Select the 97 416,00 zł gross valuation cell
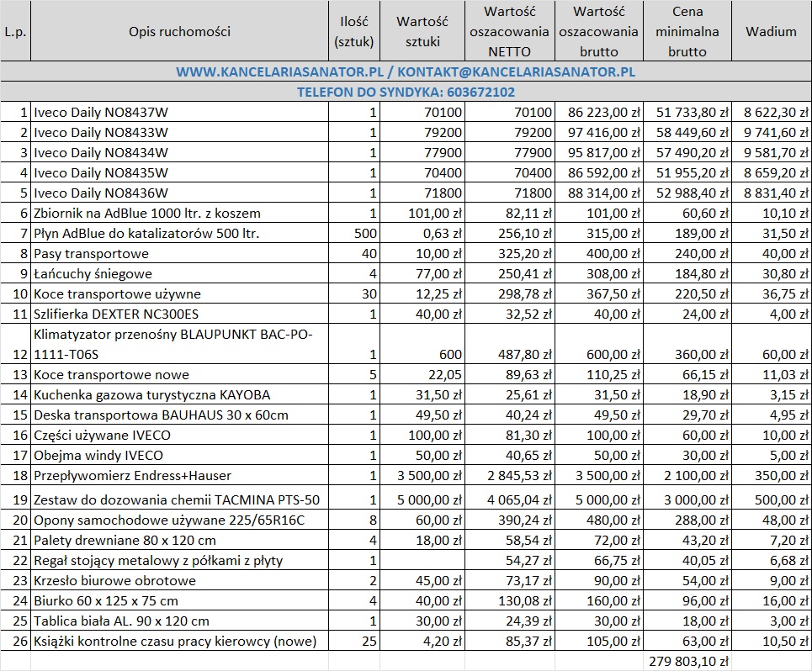Viewport: 812px width, 671px height. 600,132
